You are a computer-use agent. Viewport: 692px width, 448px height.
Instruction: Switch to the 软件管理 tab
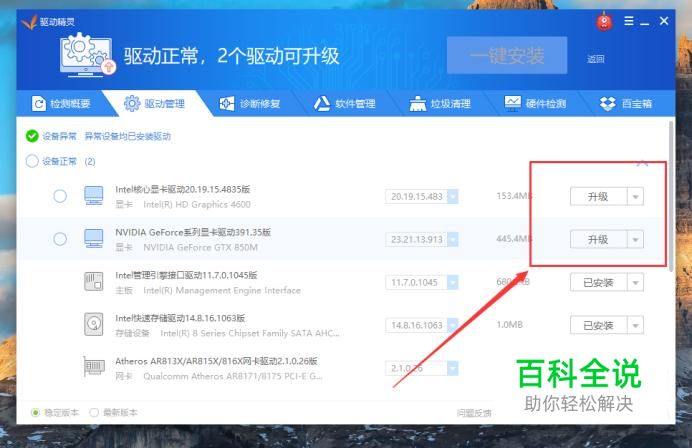(x=345, y=104)
